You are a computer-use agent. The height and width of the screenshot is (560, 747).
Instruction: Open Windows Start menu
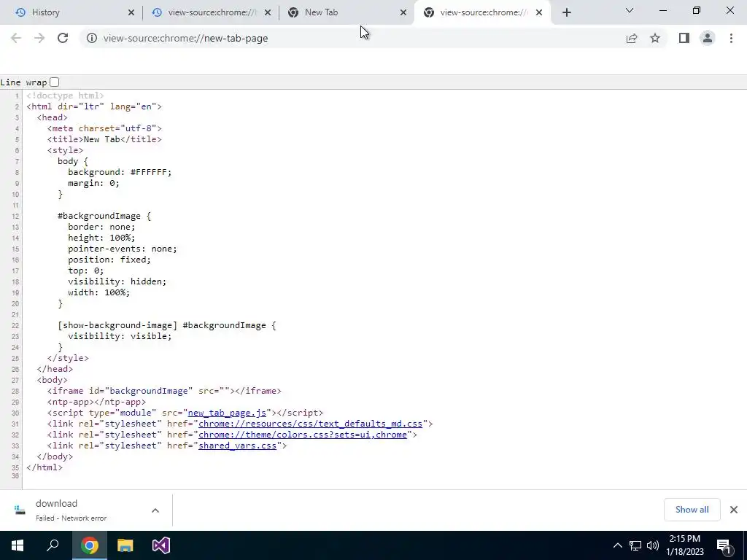tap(18, 545)
